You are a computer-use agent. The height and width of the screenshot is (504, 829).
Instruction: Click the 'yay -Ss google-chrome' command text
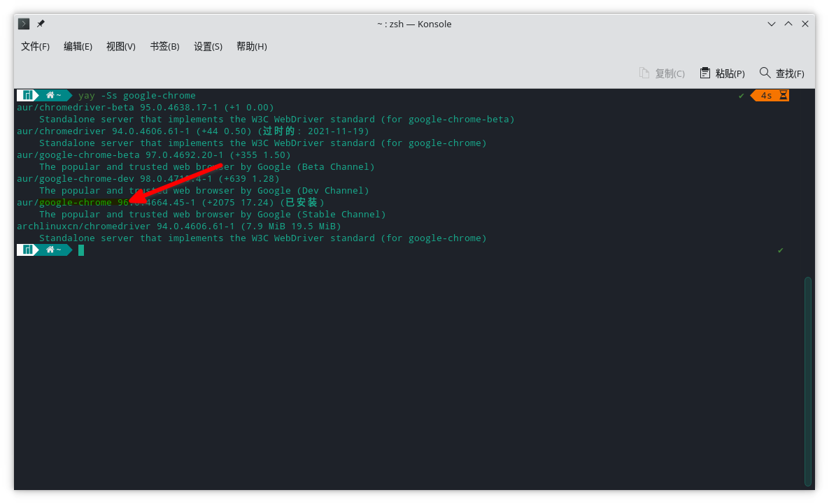pyautogui.click(x=137, y=96)
